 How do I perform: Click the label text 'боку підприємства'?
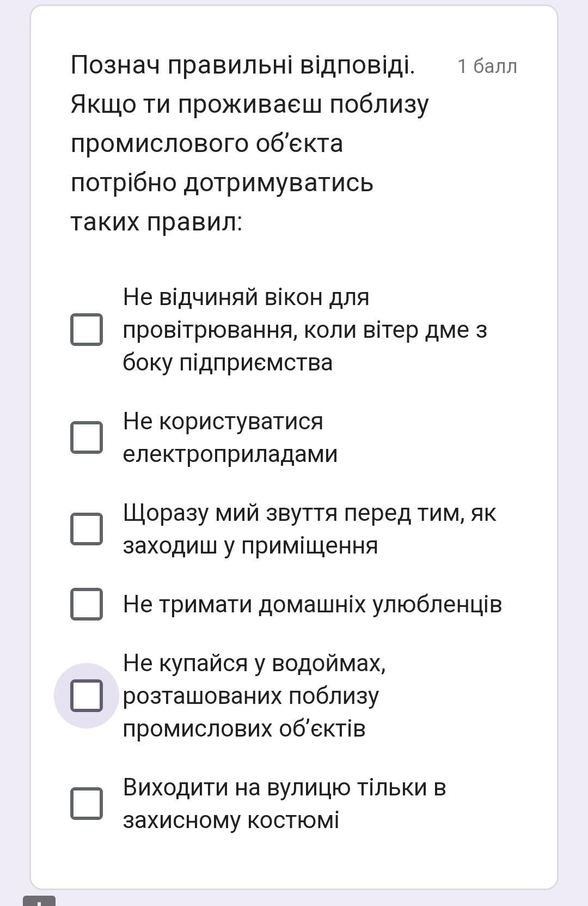(x=228, y=363)
